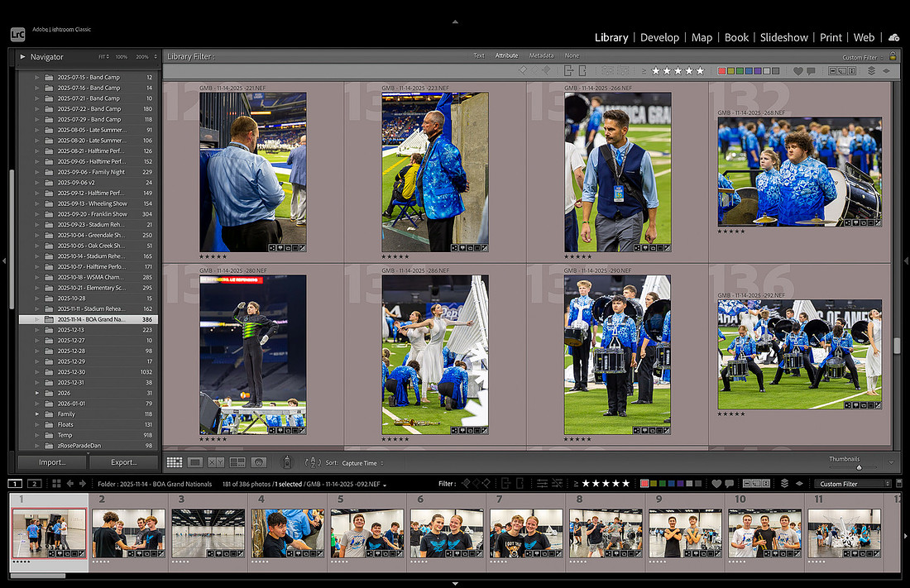Toggle the flagged filter in the filmstrip Filter bar
This screenshot has width=910, height=588.
point(466,484)
